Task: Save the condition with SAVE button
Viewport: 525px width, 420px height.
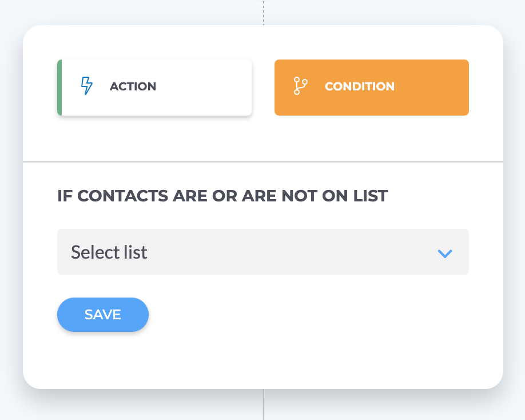Action: coord(103,315)
